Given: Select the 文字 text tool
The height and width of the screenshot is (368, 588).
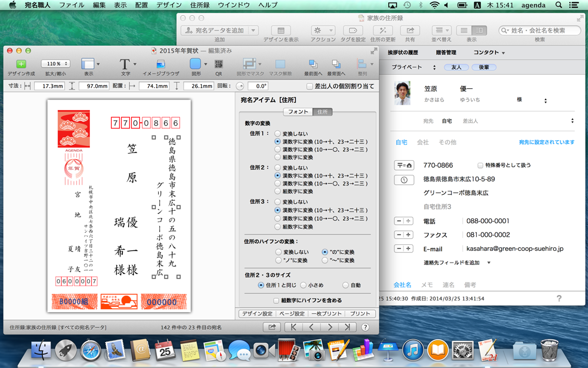Looking at the screenshot, I should point(125,64).
